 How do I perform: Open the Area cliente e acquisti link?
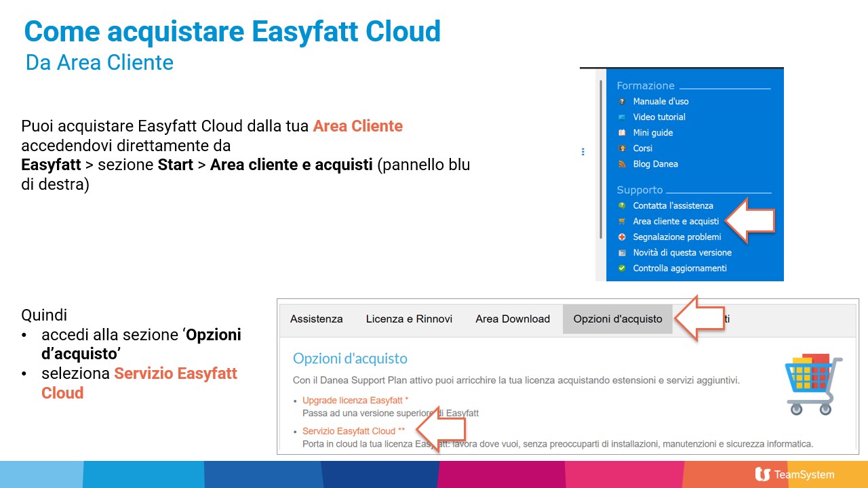click(675, 222)
